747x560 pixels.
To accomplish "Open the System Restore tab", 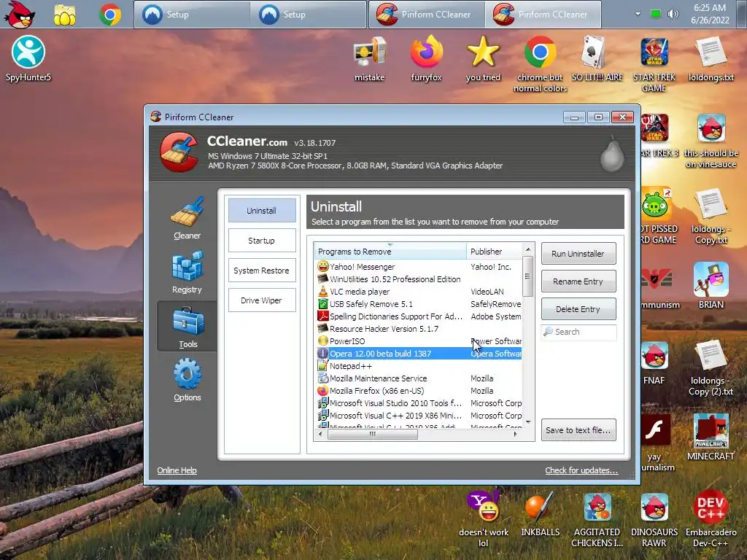I will point(262,271).
